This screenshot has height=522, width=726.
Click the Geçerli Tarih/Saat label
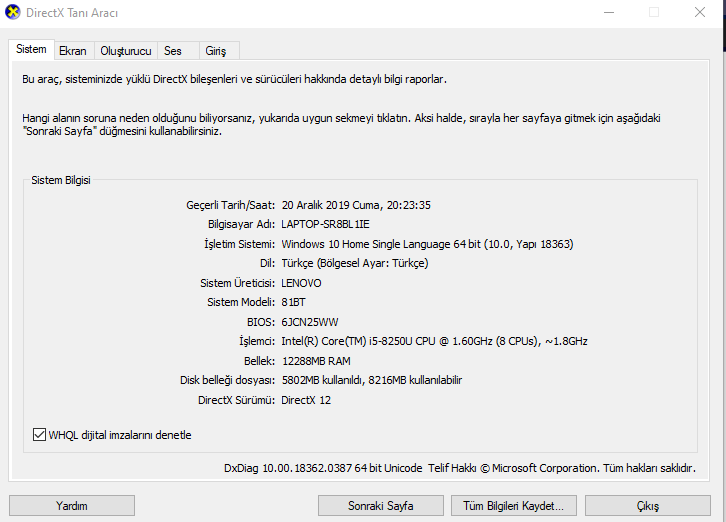231,205
